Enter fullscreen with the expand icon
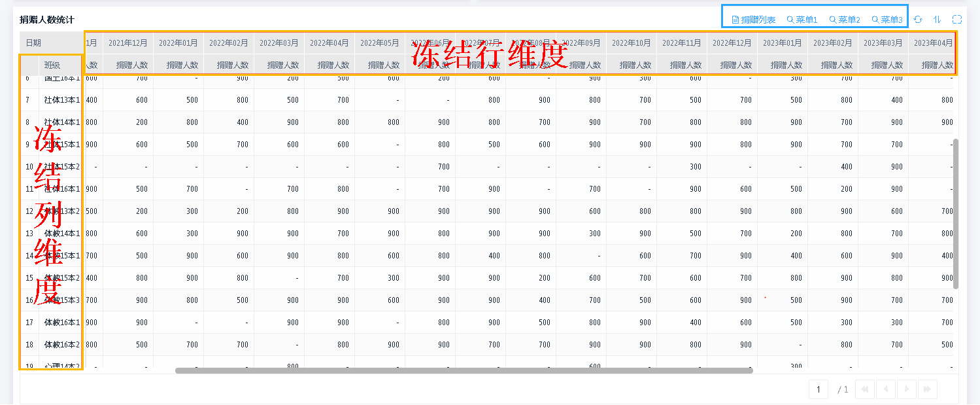This screenshot has height=405, width=980. 957,20
